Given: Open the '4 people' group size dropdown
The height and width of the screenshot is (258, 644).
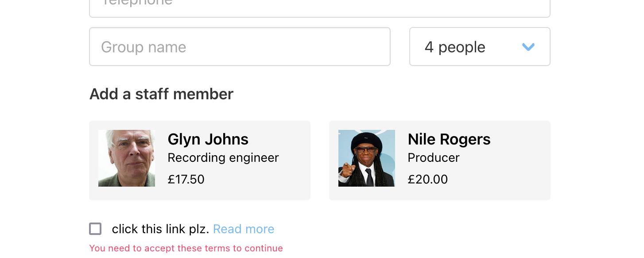Looking at the screenshot, I should click(x=479, y=47).
